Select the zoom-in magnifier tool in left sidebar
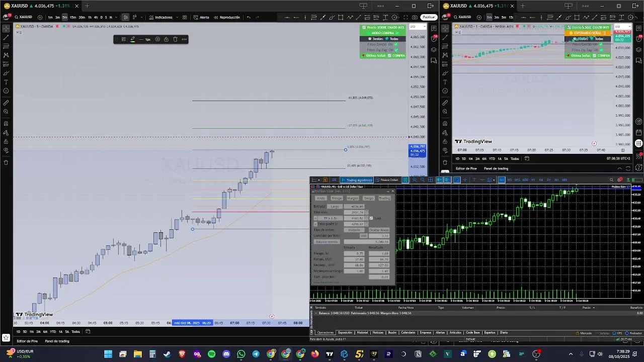The height and width of the screenshot is (362, 644). pos(6,112)
